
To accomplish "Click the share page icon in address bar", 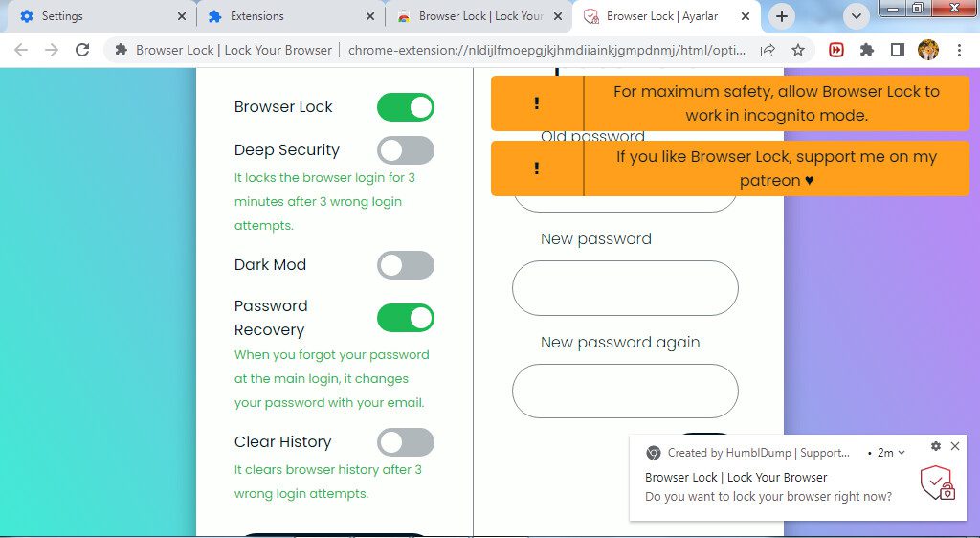I will coord(768,50).
